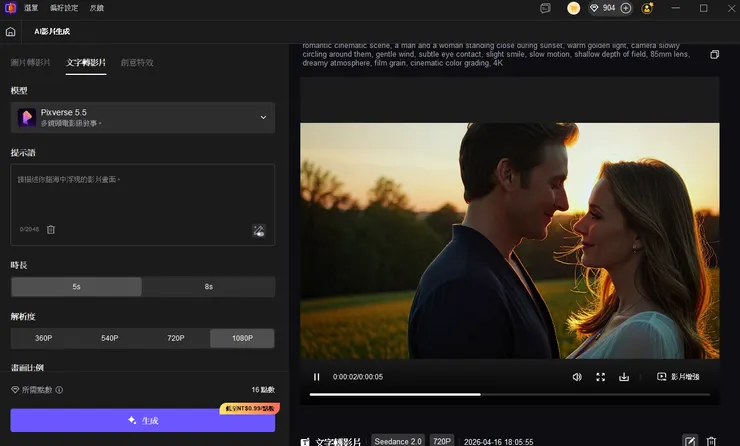The width and height of the screenshot is (740, 446).
Task: Select the 8s duration option
Action: [208, 287]
